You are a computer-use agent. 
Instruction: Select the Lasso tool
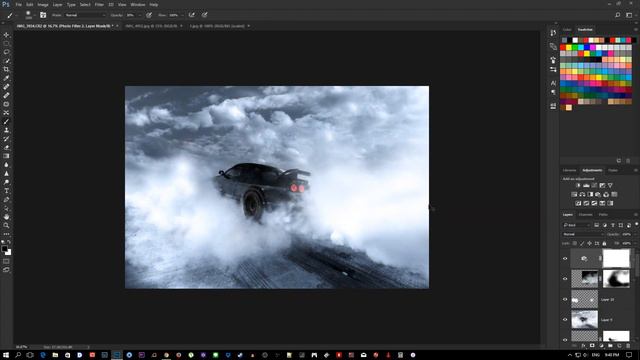[7, 52]
